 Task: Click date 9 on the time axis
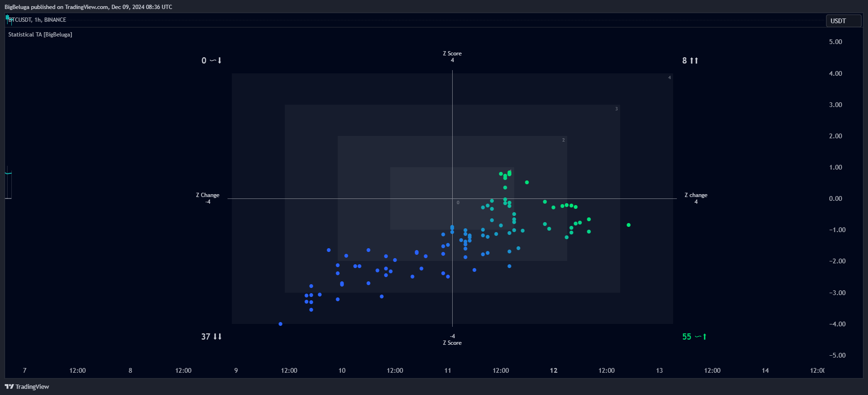click(236, 370)
